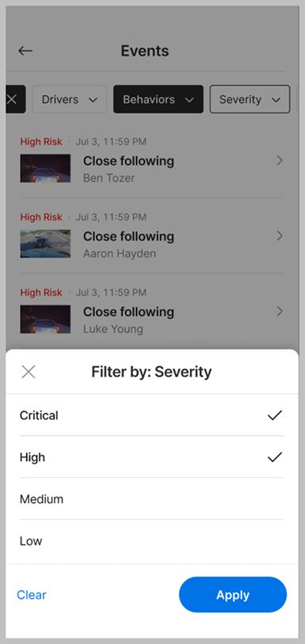The width and height of the screenshot is (305, 644).
Task: Close the Filter by Severity sheet
Action: coord(29,372)
